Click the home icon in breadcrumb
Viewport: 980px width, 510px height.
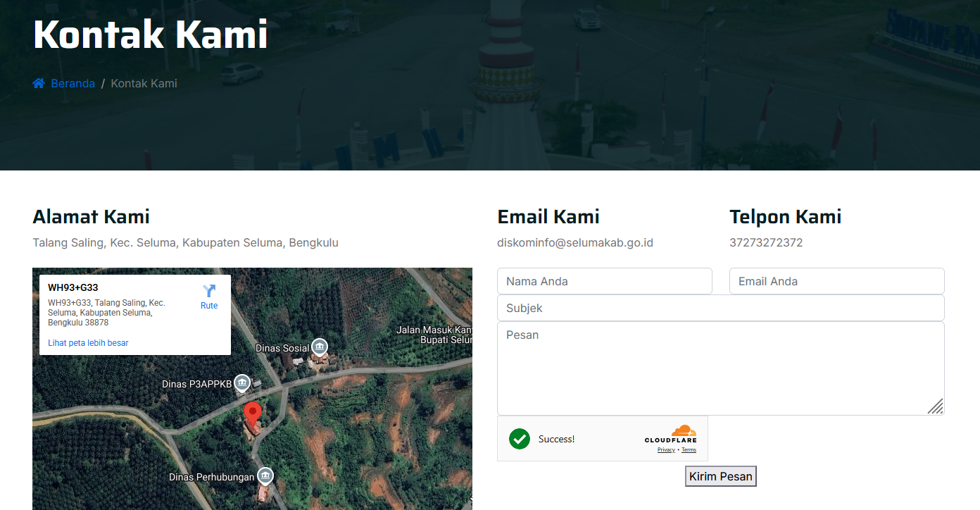pyautogui.click(x=39, y=84)
